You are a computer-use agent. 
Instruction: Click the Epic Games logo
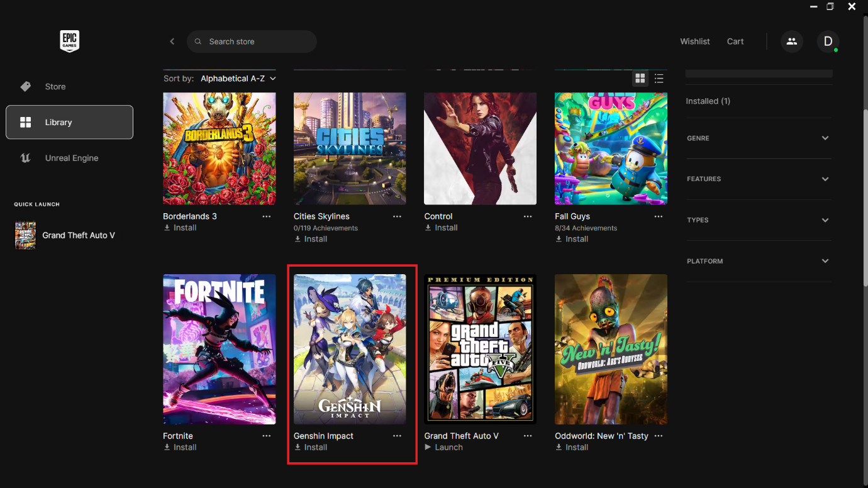69,41
